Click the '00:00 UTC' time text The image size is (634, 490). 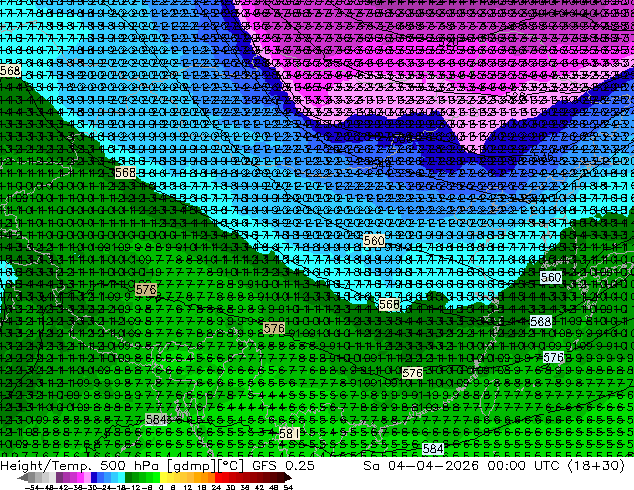point(523,465)
